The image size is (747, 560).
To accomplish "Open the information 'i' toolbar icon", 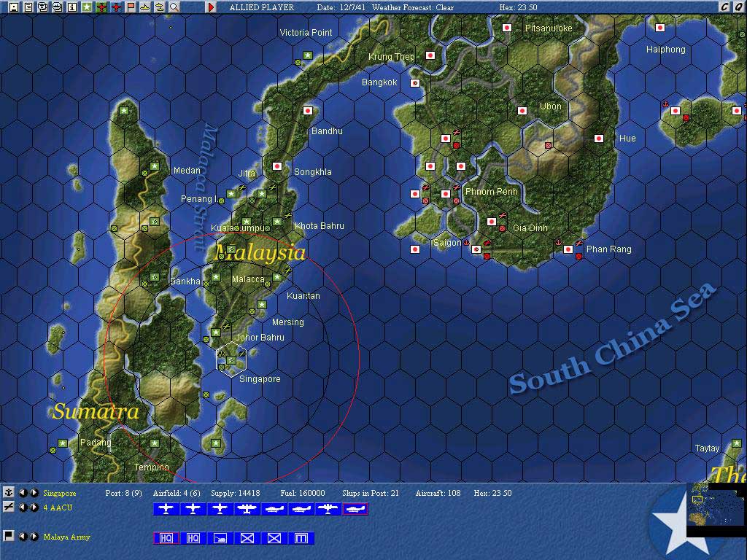I will pyautogui.click(x=72, y=7).
